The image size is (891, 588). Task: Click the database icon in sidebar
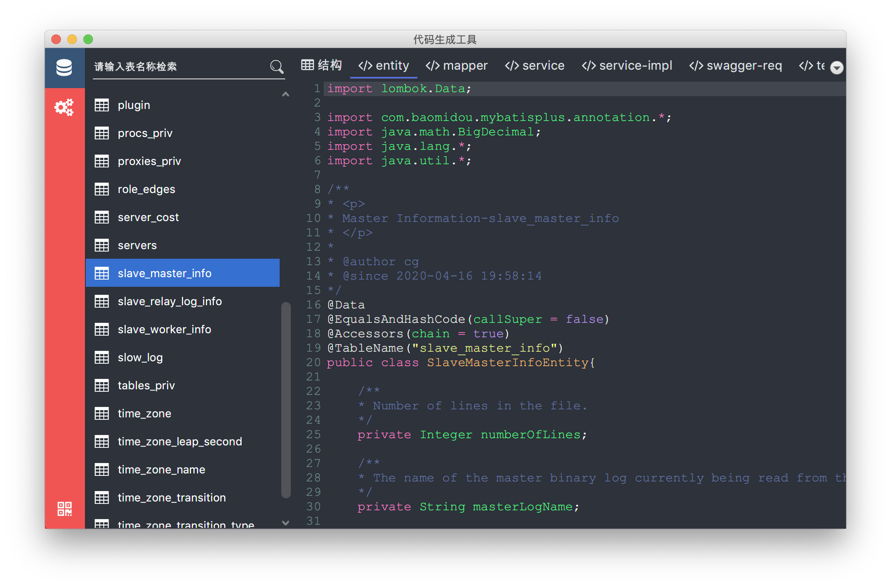tap(64, 67)
